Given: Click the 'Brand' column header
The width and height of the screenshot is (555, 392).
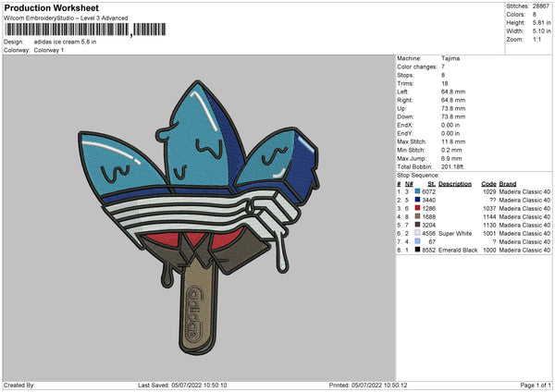Looking at the screenshot, I should click(x=508, y=184).
